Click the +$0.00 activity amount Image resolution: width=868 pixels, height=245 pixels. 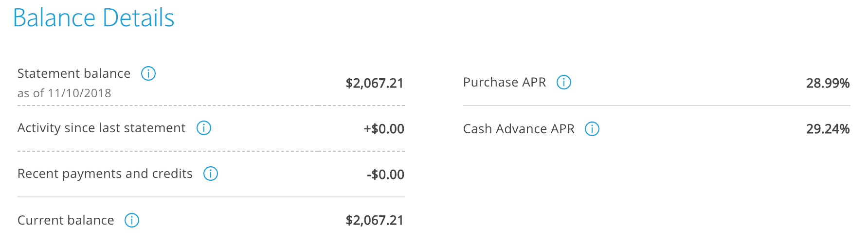384,129
